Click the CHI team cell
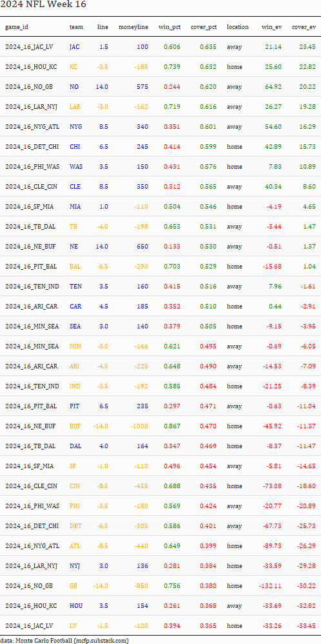 coord(75,147)
